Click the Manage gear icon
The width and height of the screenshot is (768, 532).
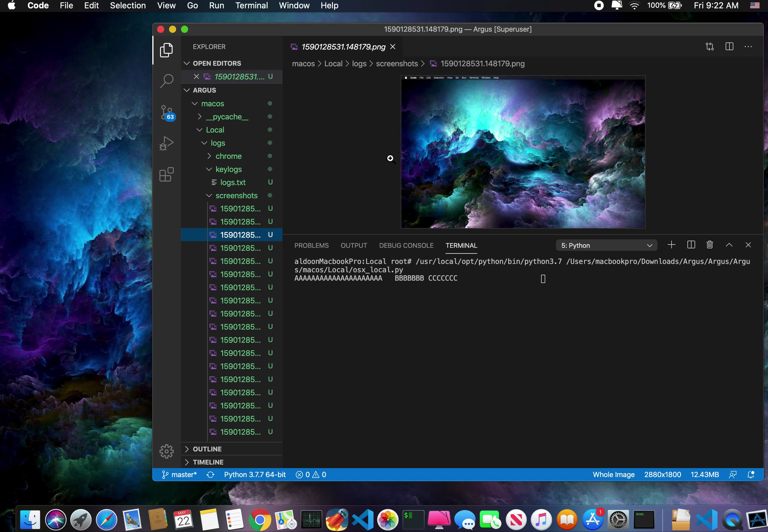(166, 451)
